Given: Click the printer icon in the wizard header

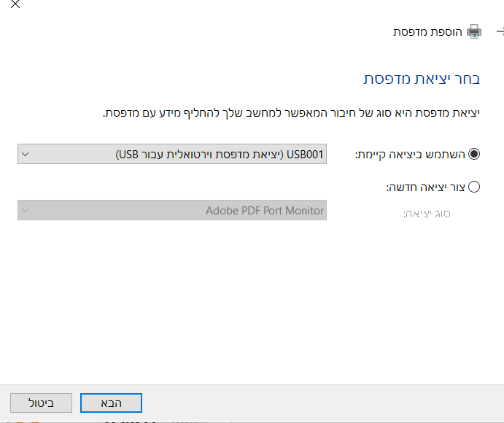Looking at the screenshot, I should point(474,32).
